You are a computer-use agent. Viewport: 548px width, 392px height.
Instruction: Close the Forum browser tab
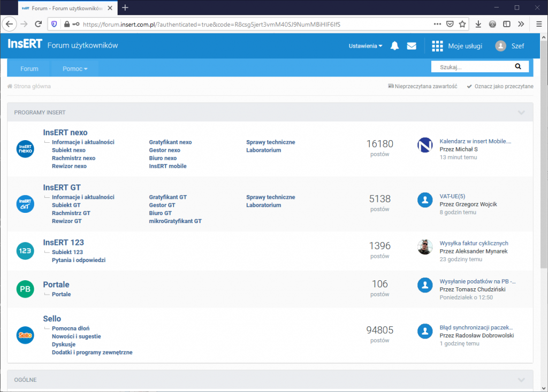(110, 8)
